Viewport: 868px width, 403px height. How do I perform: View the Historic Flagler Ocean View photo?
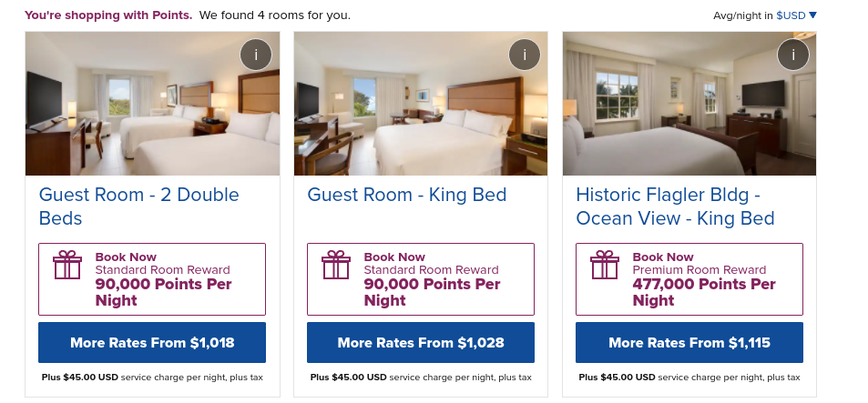point(689,104)
